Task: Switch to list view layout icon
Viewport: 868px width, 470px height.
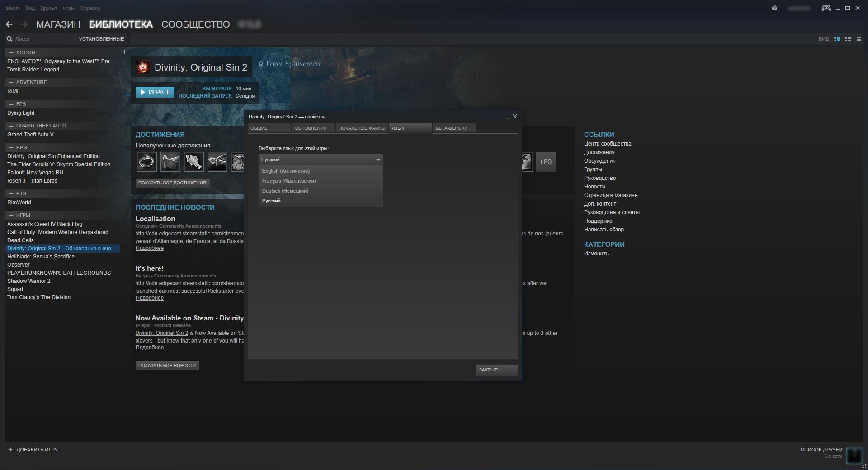Action: tap(848, 39)
